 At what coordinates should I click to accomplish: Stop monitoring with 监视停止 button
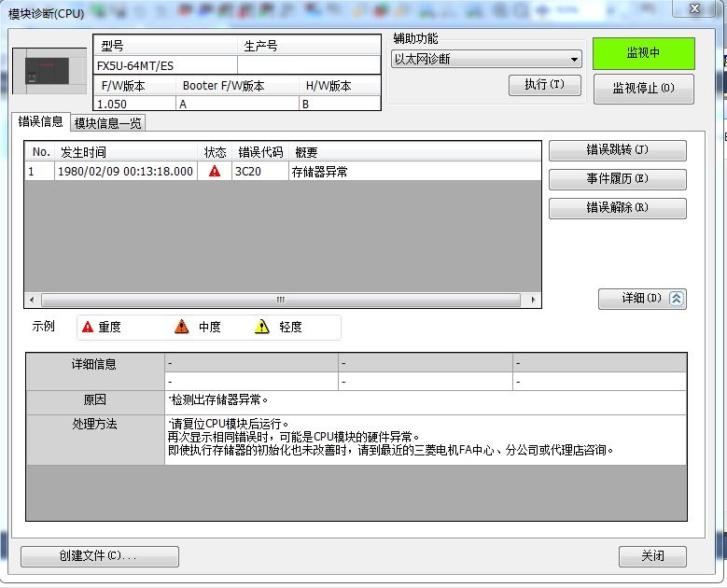click(x=643, y=89)
